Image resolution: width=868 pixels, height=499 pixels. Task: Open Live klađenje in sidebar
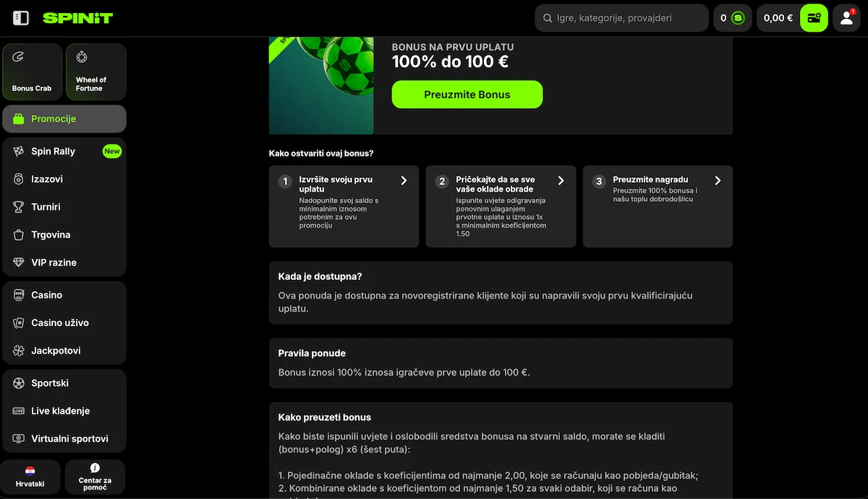[x=60, y=411]
